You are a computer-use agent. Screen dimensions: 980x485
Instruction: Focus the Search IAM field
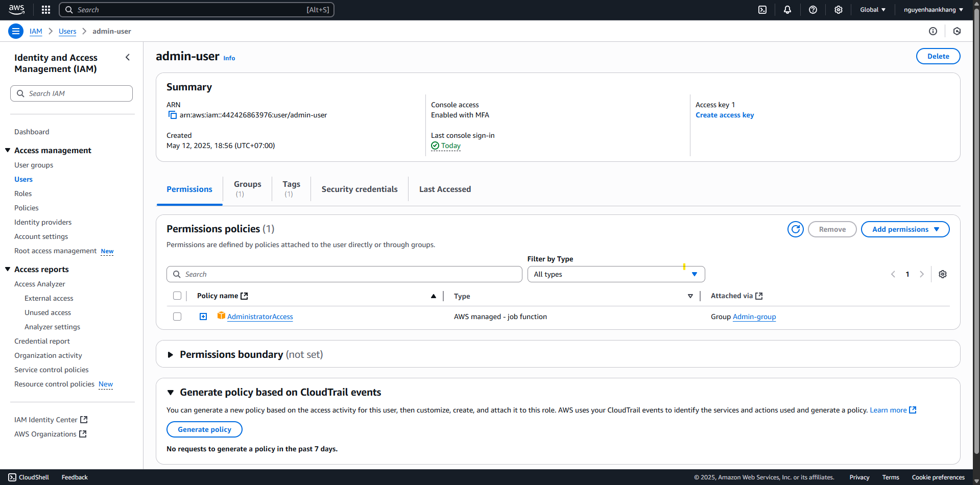coord(71,93)
